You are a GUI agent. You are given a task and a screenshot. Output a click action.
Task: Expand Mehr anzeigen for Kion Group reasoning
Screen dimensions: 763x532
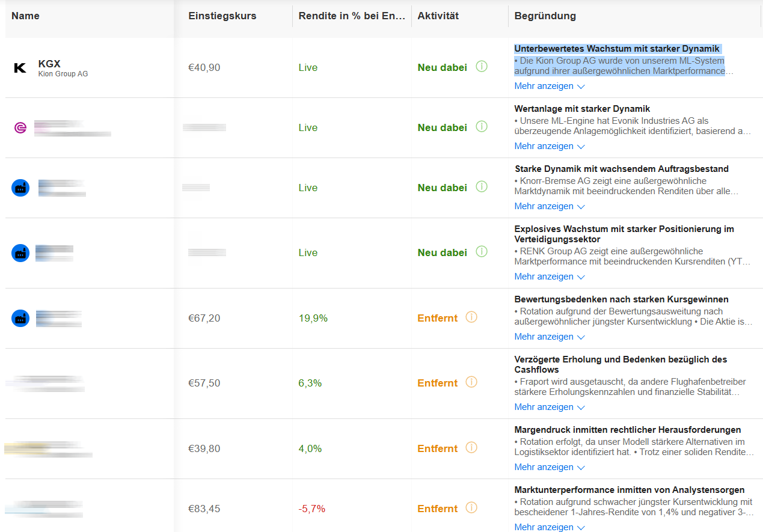[550, 86]
